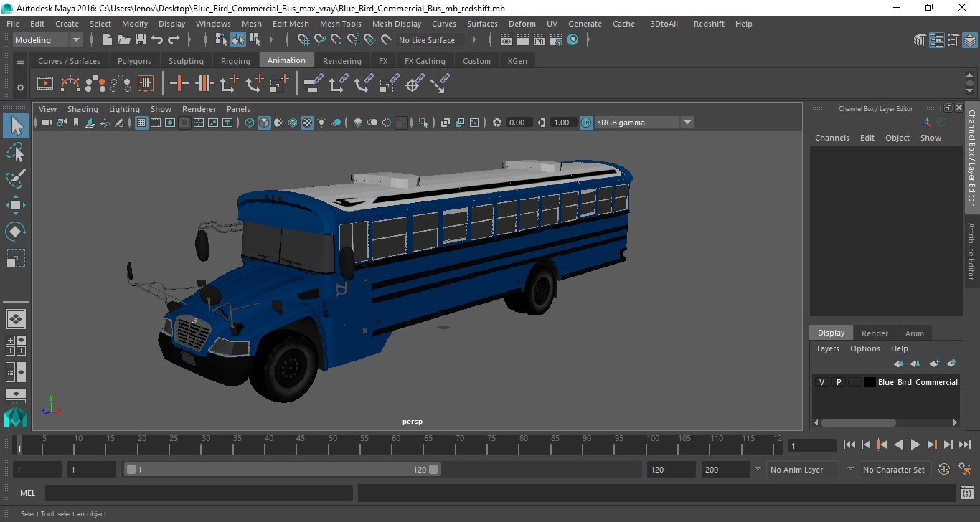Click Object menu in Channel Box
Image resolution: width=980 pixels, height=522 pixels.
point(897,138)
